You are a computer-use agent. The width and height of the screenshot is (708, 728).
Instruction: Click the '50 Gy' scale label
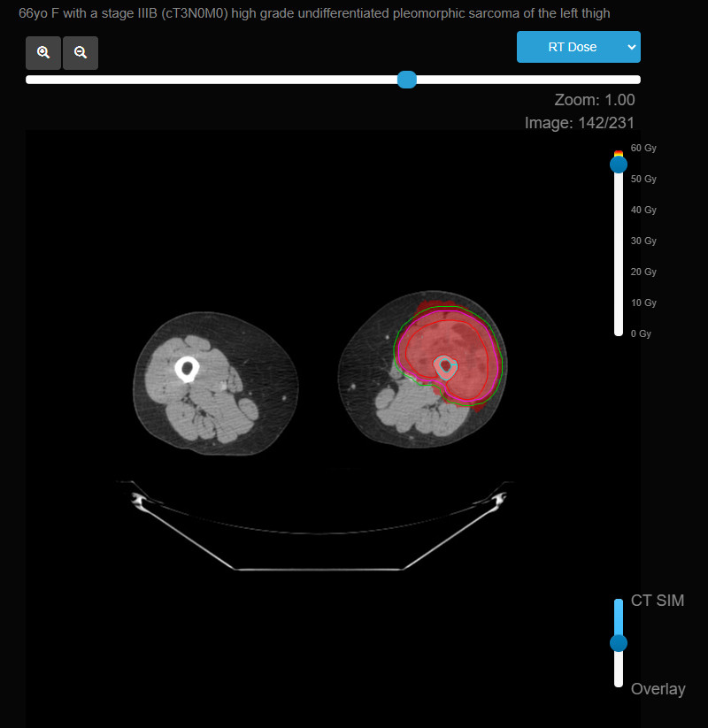(x=643, y=180)
